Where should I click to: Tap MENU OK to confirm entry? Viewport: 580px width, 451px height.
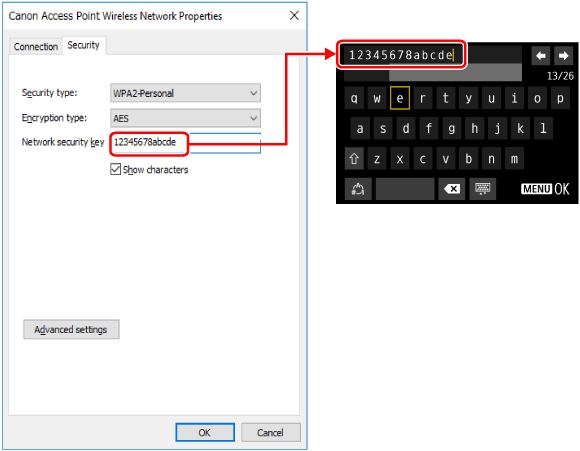(x=545, y=189)
